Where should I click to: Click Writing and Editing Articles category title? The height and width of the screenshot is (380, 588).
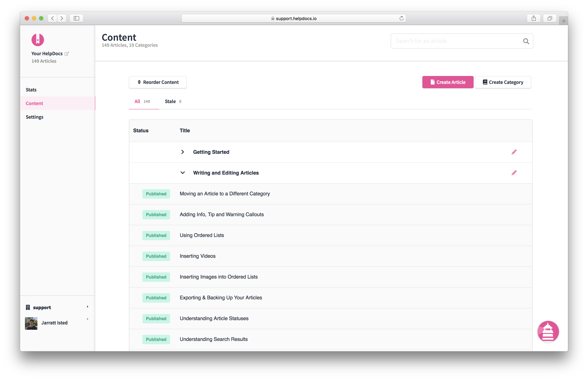[226, 173]
